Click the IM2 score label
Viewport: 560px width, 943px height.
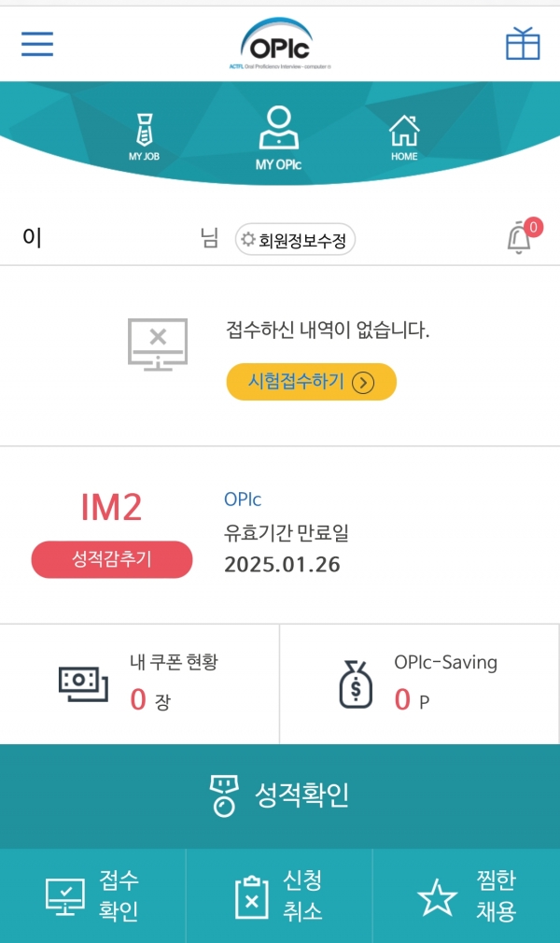click(110, 507)
